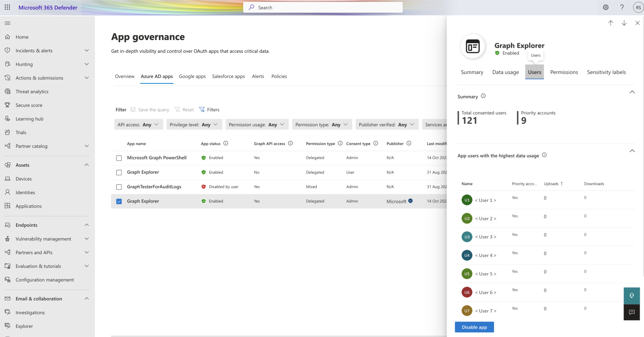
Task: Click the Microsoft verified publisher badge icon
Action: (410, 200)
